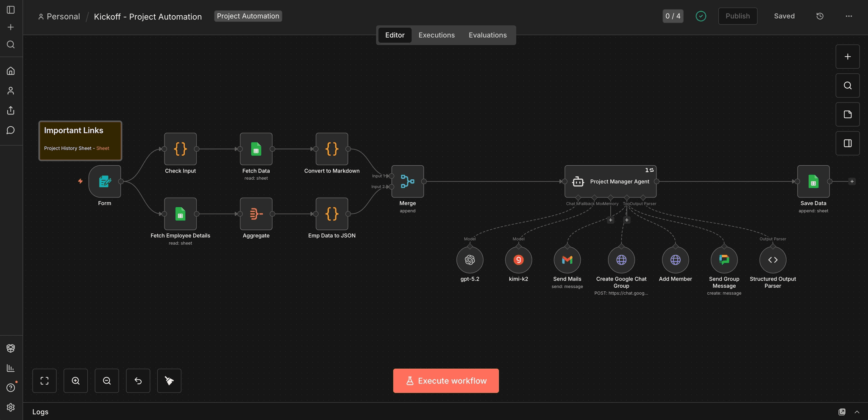Open the Merge node on the canvas
The width and height of the screenshot is (868, 420).
click(407, 181)
